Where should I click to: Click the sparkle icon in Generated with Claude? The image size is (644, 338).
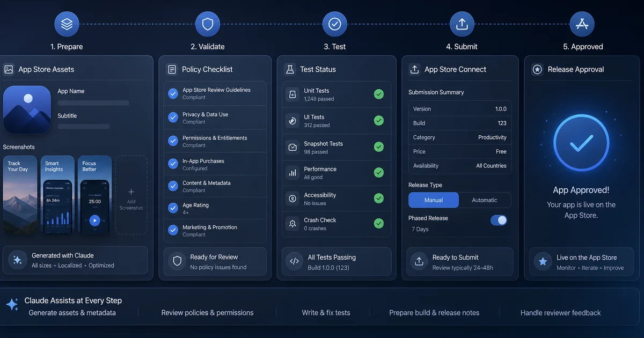pyautogui.click(x=17, y=260)
